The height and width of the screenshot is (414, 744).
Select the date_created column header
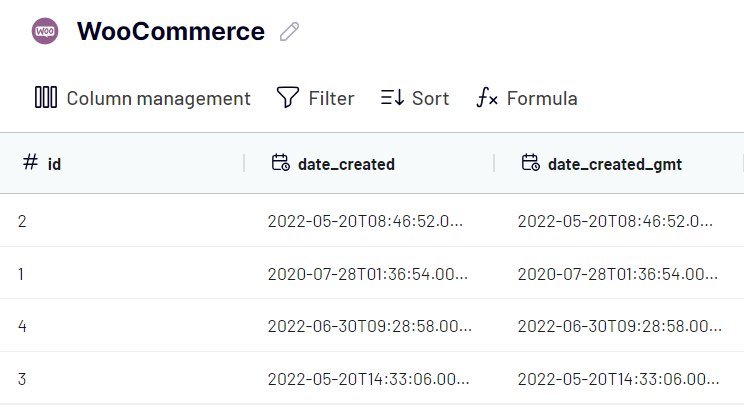369,164
